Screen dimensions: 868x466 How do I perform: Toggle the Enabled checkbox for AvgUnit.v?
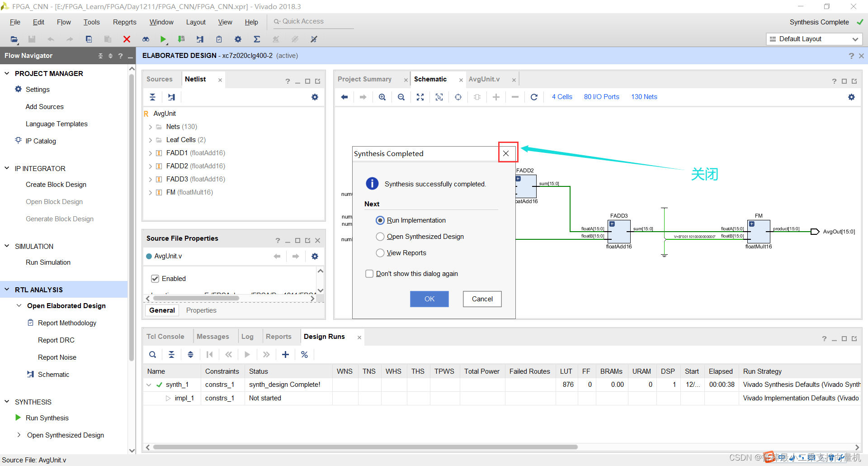click(x=155, y=279)
